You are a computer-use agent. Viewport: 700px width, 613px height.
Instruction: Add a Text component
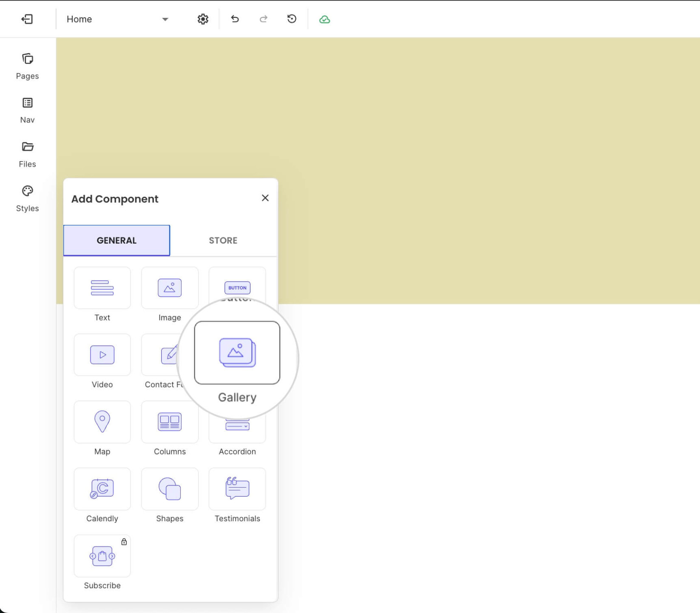[x=102, y=288]
